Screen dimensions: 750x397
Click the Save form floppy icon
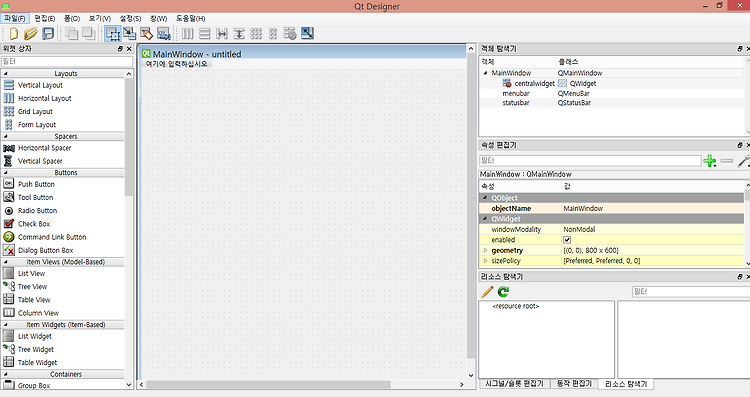[48, 33]
